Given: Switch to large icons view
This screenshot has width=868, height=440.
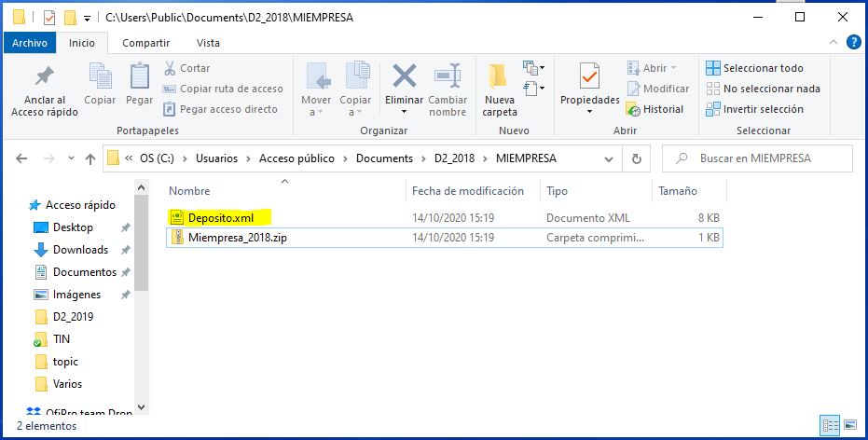Looking at the screenshot, I should click(x=851, y=425).
